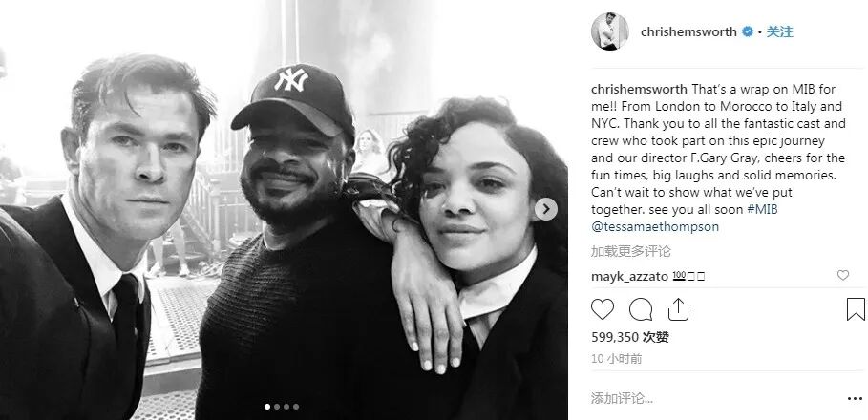Click chrishemsworth username in the caption
The height and width of the screenshot is (420, 868).
tap(640, 89)
